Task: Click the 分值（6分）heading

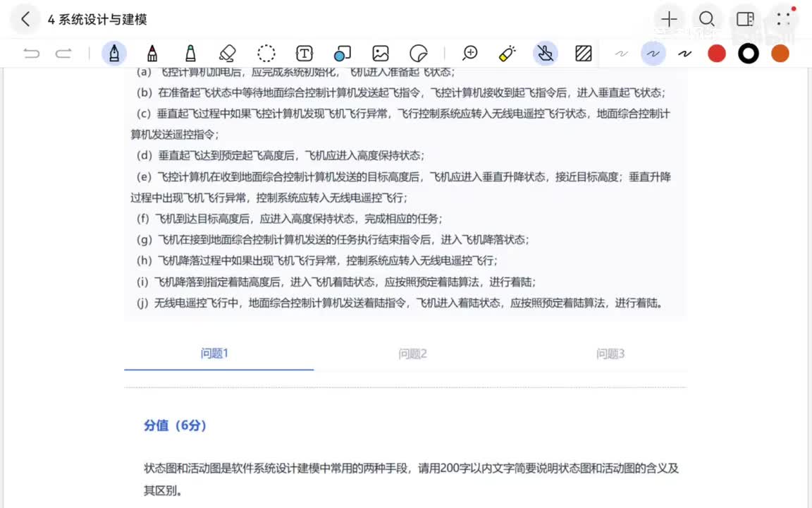Action: (176, 425)
